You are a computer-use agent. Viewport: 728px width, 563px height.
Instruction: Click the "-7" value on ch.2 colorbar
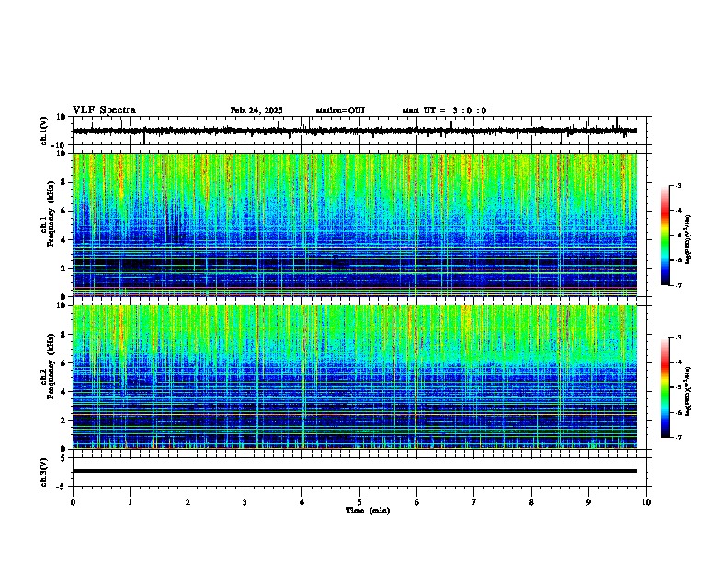click(x=677, y=437)
